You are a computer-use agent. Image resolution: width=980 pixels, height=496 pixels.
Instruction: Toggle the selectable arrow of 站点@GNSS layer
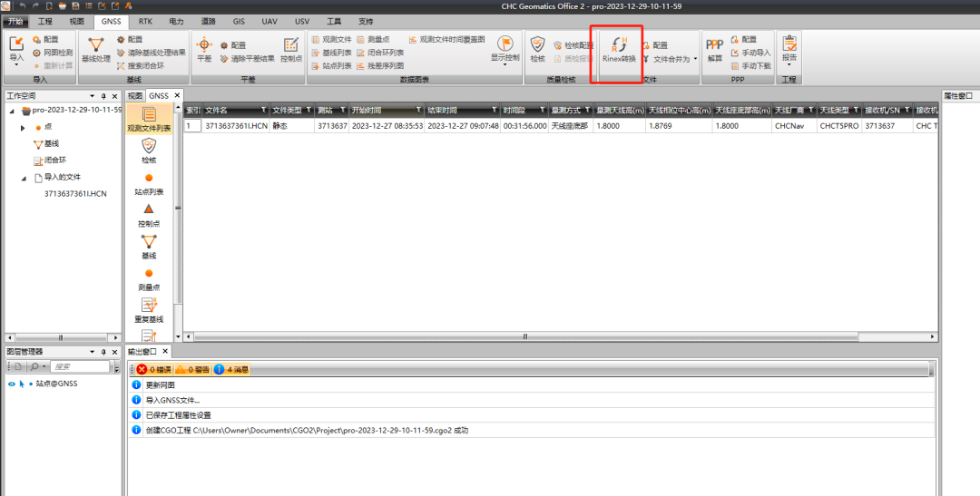click(21, 384)
